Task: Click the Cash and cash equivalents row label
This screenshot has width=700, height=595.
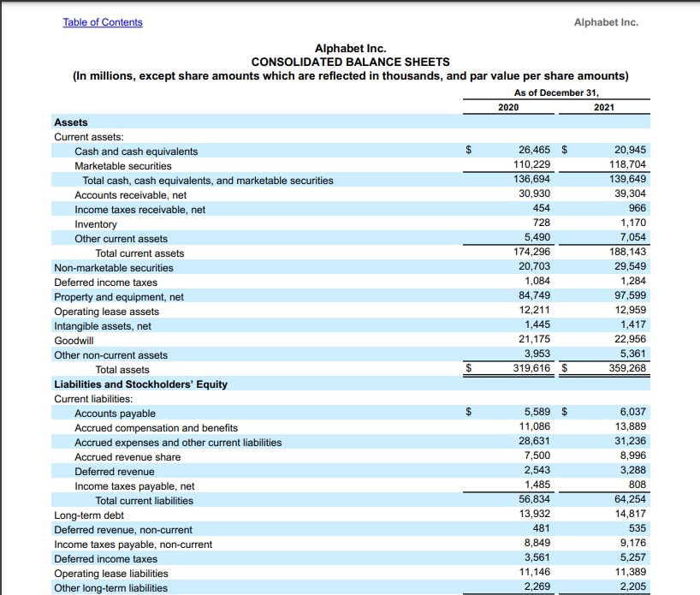Action: (136, 152)
